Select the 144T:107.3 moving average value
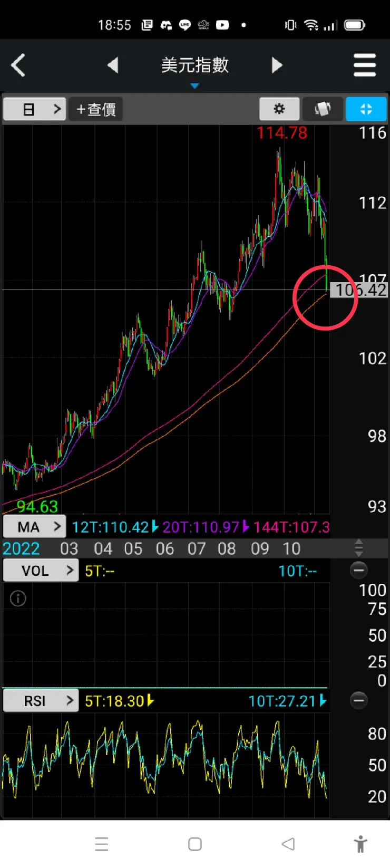 tap(291, 527)
